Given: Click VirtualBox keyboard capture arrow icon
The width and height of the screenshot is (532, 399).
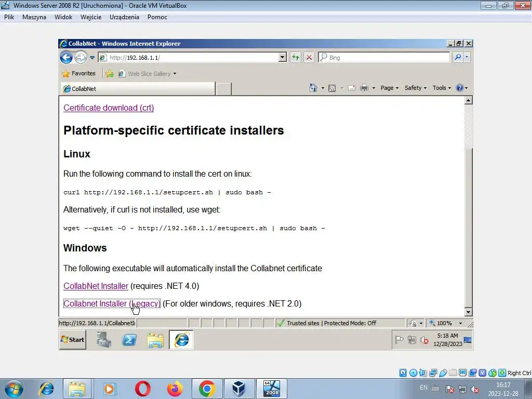Looking at the screenshot, I should tap(502, 373).
